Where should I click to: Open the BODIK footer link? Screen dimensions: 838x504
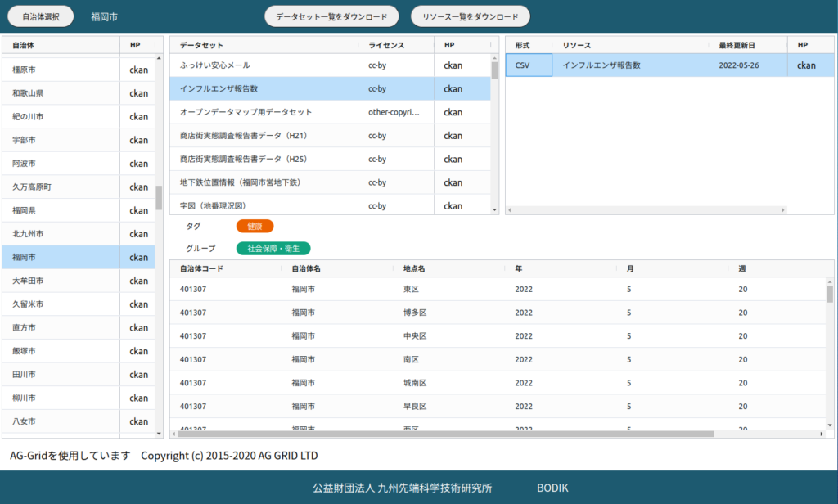pos(552,488)
